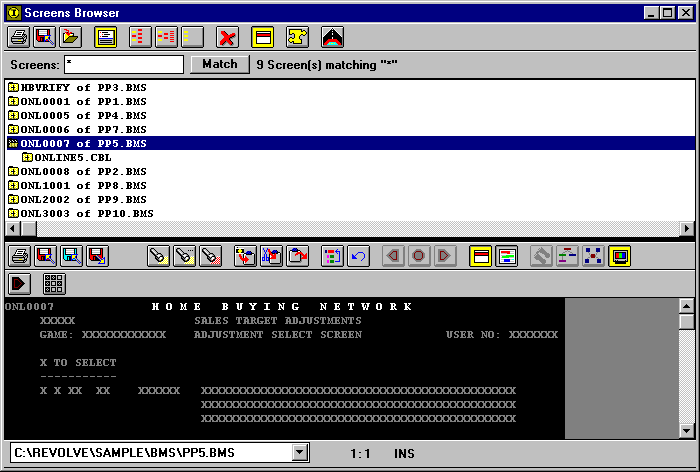Expand the ONL0001 of PP1.BMS tree node
Screen dimensions: 700x472
pyautogui.click(x=13, y=102)
